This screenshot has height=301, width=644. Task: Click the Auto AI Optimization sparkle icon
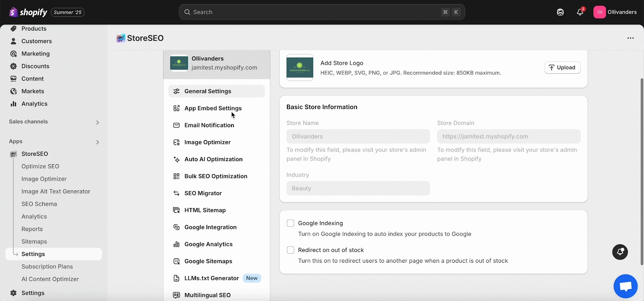pos(176,159)
